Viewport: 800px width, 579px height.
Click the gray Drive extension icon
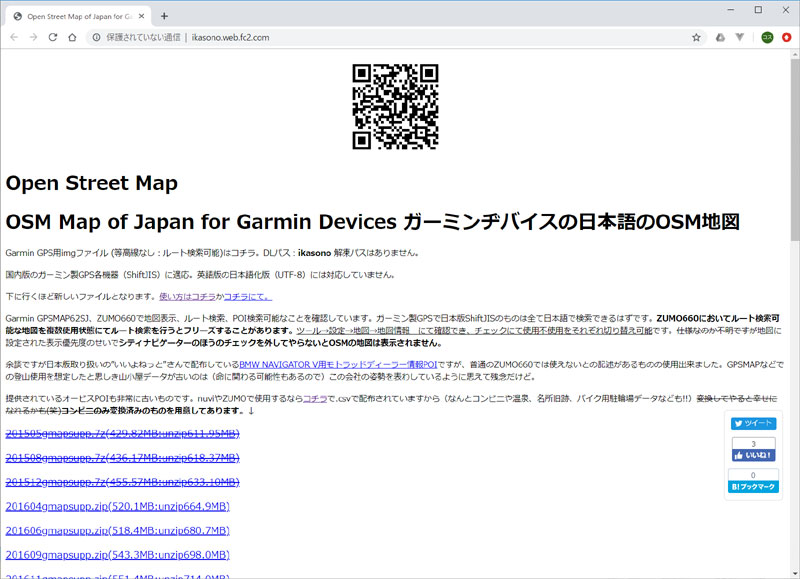pyautogui.click(x=720, y=37)
